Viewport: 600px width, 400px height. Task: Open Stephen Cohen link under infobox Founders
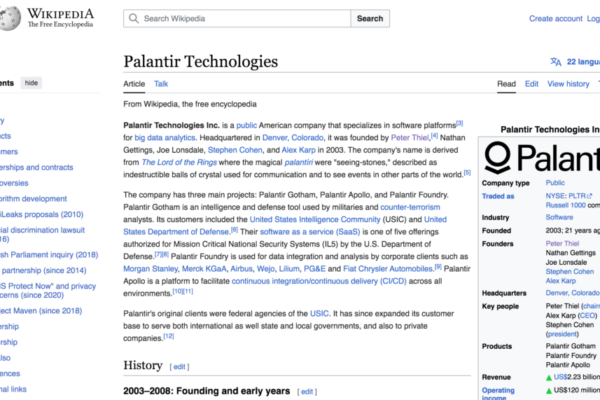[x=570, y=271]
